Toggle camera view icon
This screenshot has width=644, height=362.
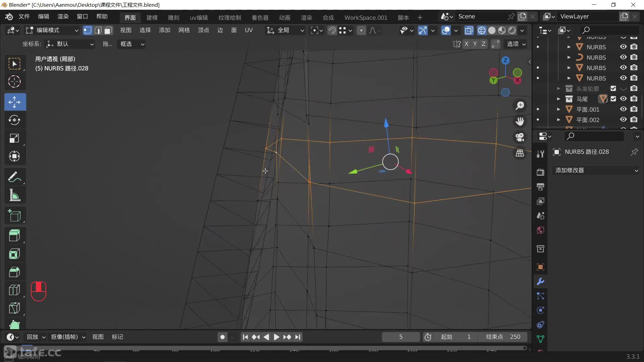pyautogui.click(x=520, y=137)
